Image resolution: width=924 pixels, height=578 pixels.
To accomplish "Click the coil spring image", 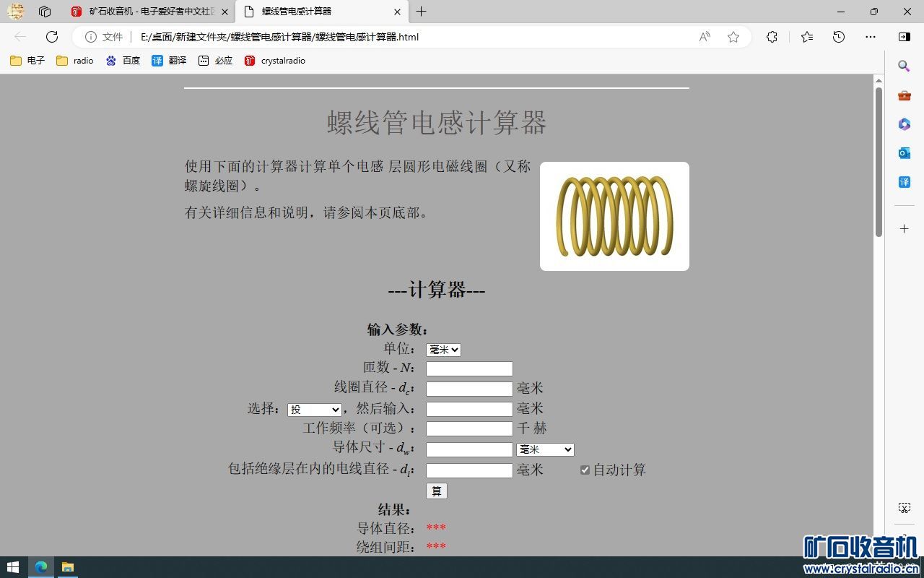I will click(614, 216).
